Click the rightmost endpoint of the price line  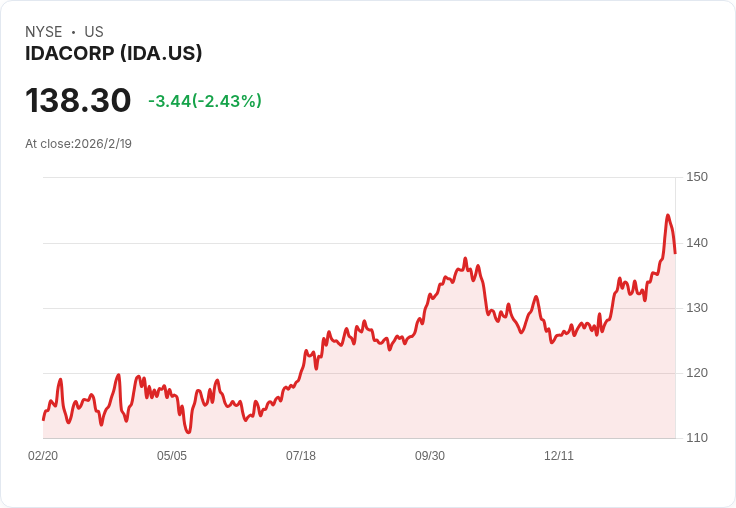click(675, 253)
